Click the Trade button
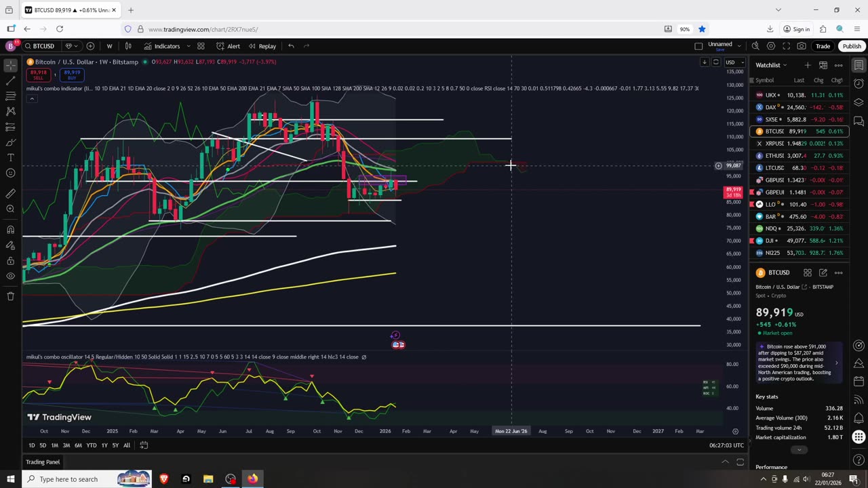This screenshot has width=868, height=488. [823, 46]
